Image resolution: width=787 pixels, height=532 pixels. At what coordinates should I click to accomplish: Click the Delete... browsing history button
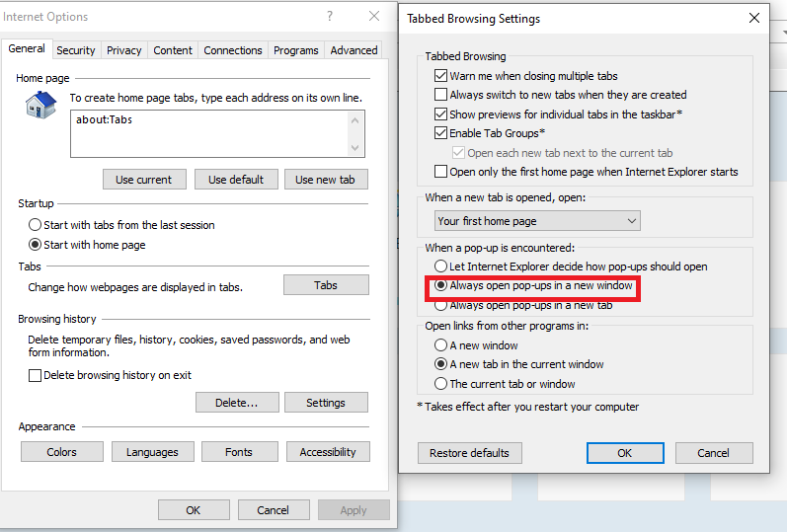[x=237, y=403]
